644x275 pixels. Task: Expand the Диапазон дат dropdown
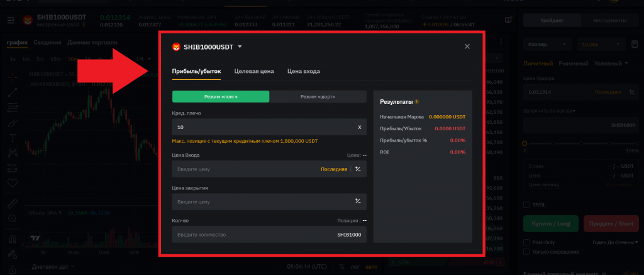click(x=53, y=266)
